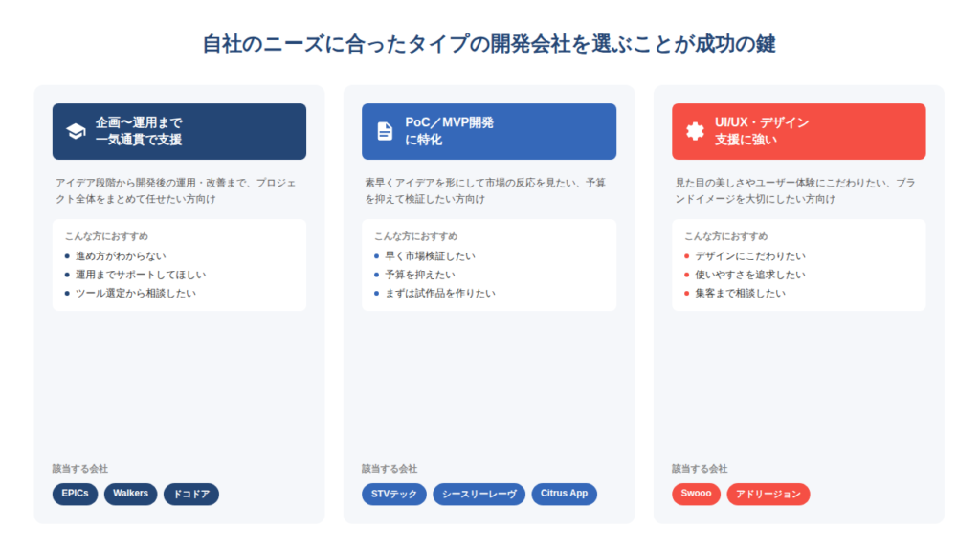980x551 pixels.
Task: Click the ドコドア company tag
Action: pyautogui.click(x=191, y=494)
